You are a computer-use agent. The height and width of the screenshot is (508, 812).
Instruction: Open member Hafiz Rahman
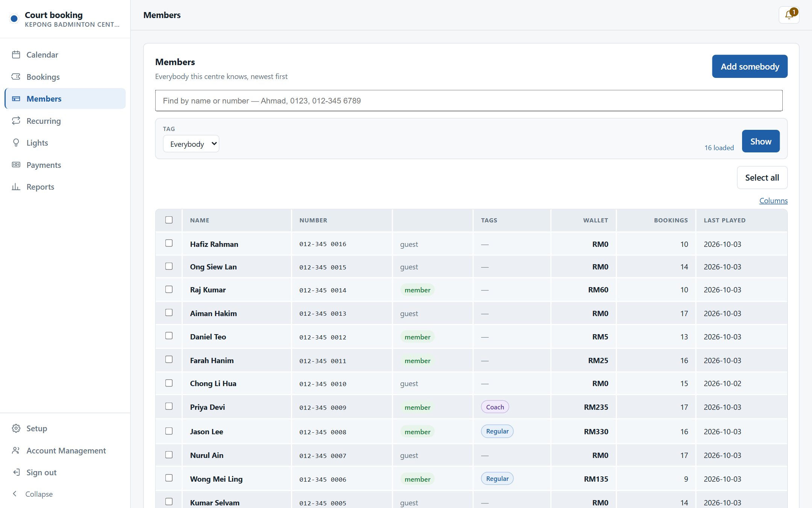[x=214, y=244]
